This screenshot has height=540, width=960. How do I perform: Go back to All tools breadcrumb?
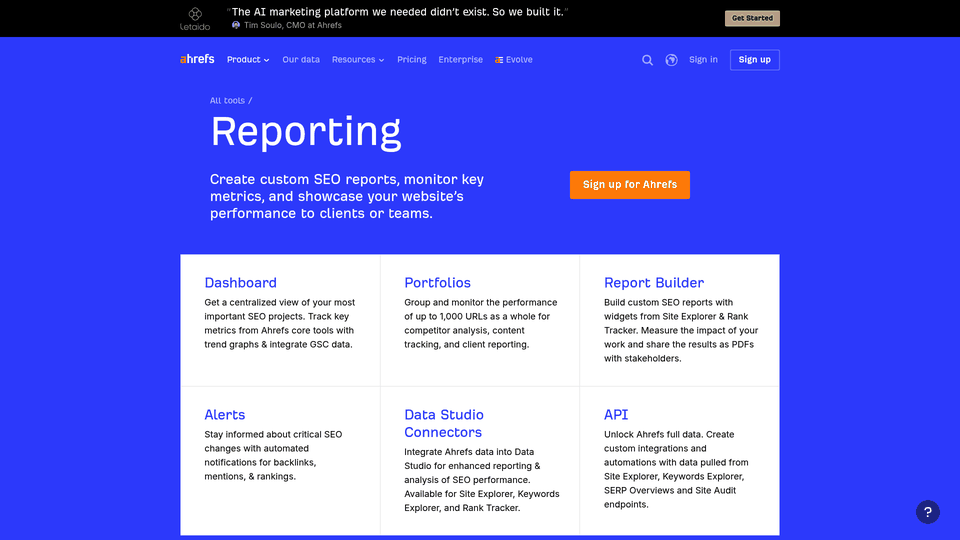pos(227,100)
